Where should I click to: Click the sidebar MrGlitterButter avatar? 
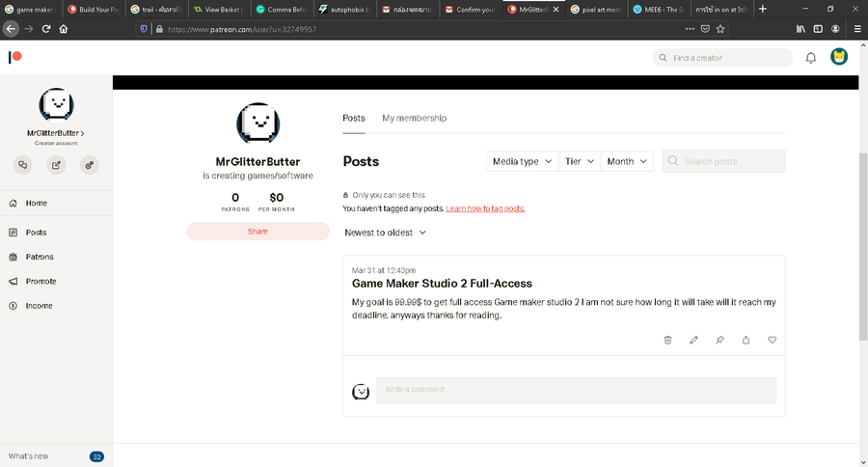tap(56, 105)
